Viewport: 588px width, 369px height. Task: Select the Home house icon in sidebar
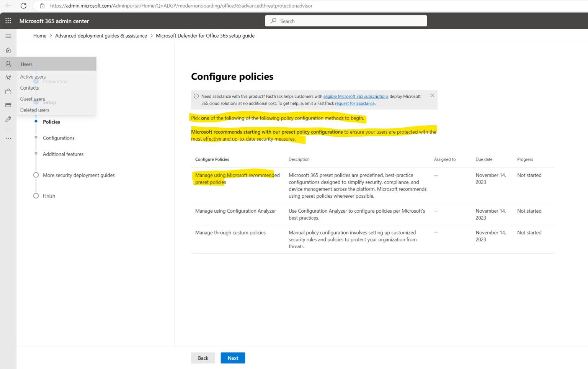click(8, 50)
